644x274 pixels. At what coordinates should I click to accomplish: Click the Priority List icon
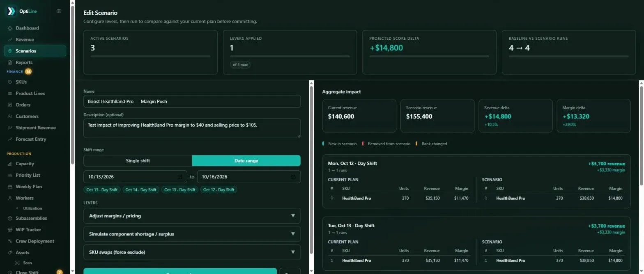click(x=10, y=176)
